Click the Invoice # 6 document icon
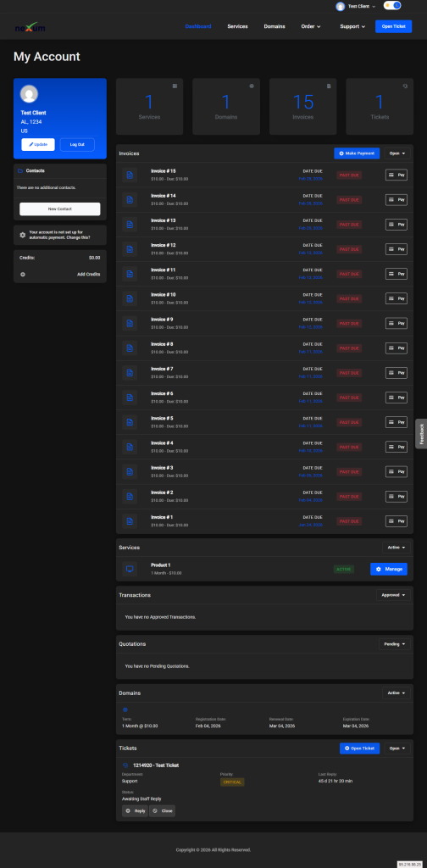This screenshot has width=427, height=868. coord(130,398)
